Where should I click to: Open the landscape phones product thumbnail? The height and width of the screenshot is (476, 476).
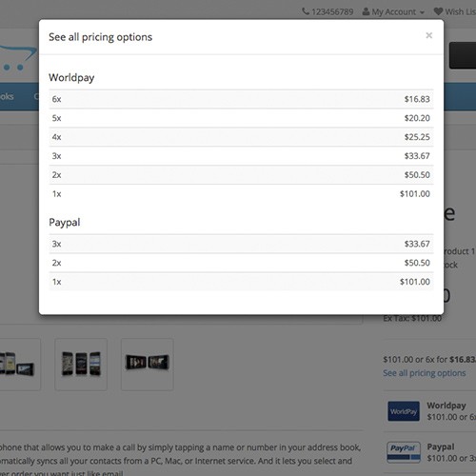148,364
